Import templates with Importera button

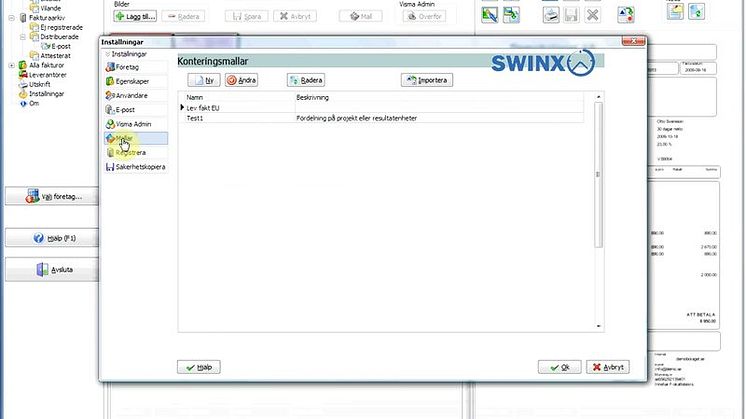coord(427,80)
